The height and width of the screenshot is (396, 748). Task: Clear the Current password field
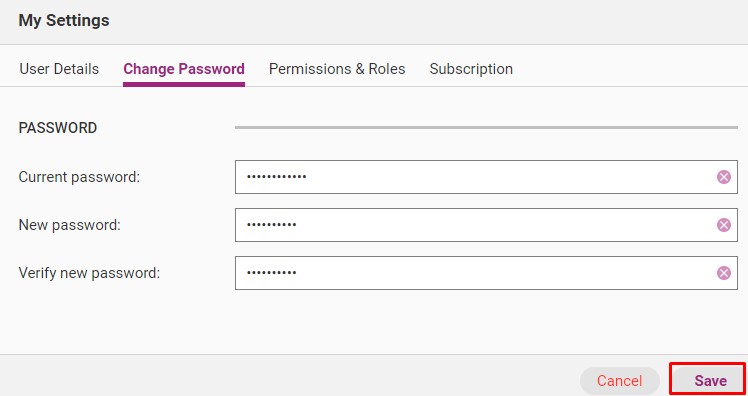tap(724, 177)
